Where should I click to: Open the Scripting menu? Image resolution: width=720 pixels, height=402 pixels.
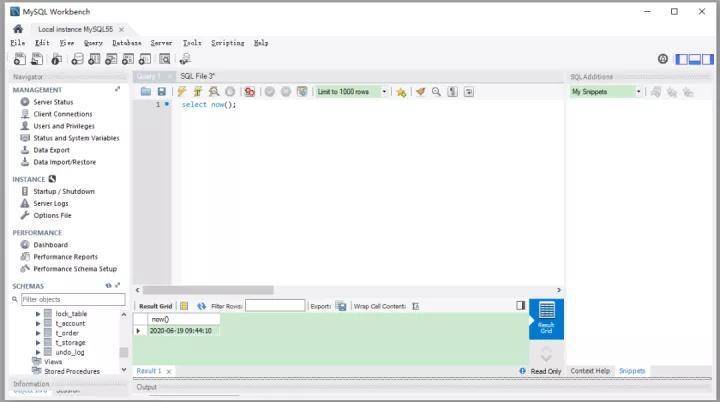pyautogui.click(x=228, y=43)
